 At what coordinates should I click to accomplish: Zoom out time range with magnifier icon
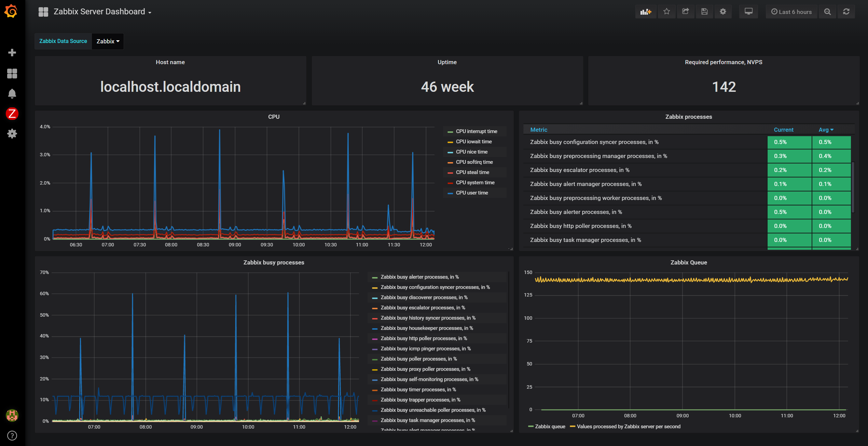click(827, 12)
